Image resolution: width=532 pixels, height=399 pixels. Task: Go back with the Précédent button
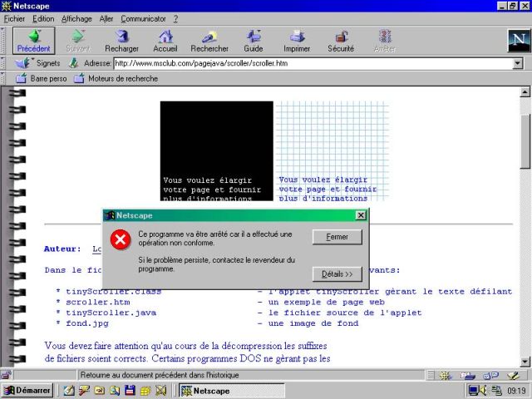pos(33,41)
